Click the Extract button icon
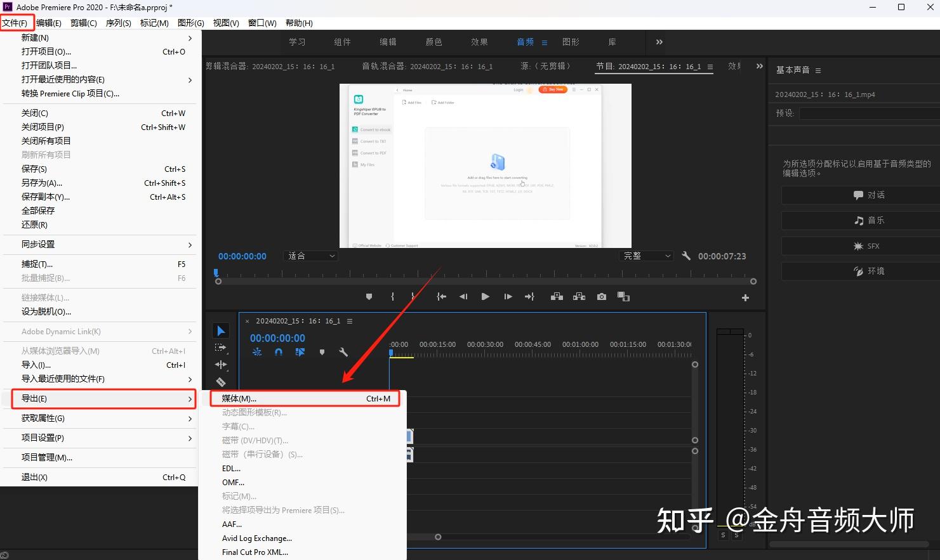The width and height of the screenshot is (940, 560). (579, 297)
